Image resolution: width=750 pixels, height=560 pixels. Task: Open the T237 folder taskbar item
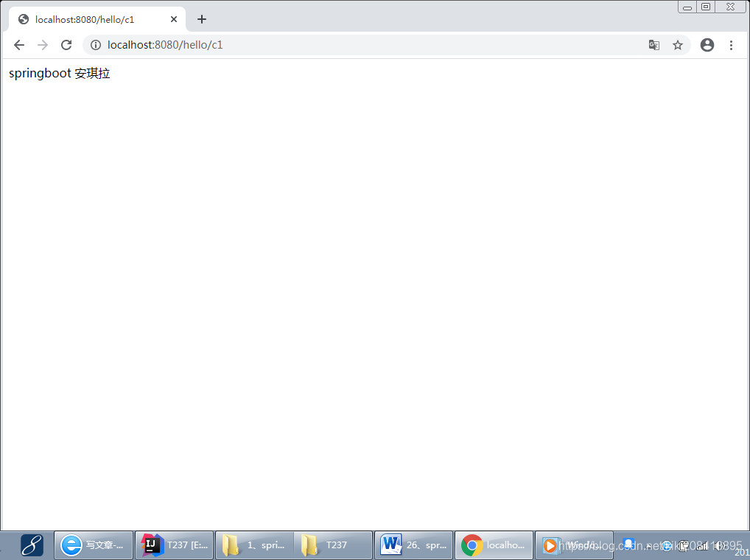(x=334, y=545)
